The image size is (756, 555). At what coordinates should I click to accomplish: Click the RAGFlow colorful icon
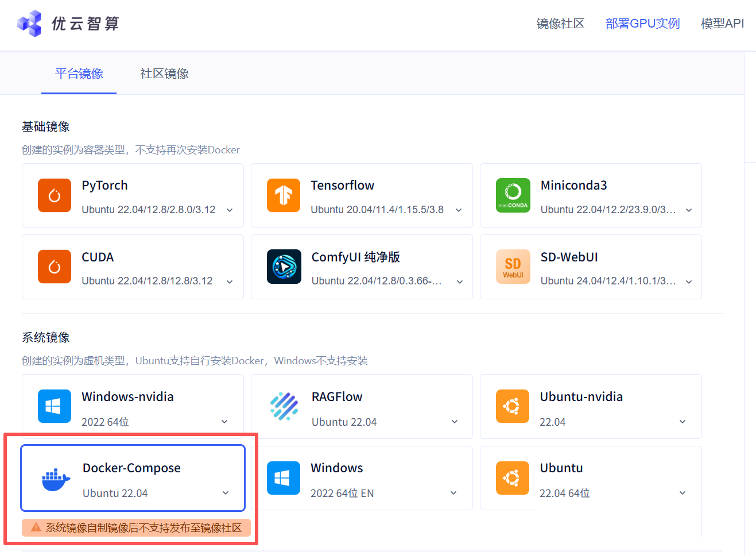click(x=283, y=406)
